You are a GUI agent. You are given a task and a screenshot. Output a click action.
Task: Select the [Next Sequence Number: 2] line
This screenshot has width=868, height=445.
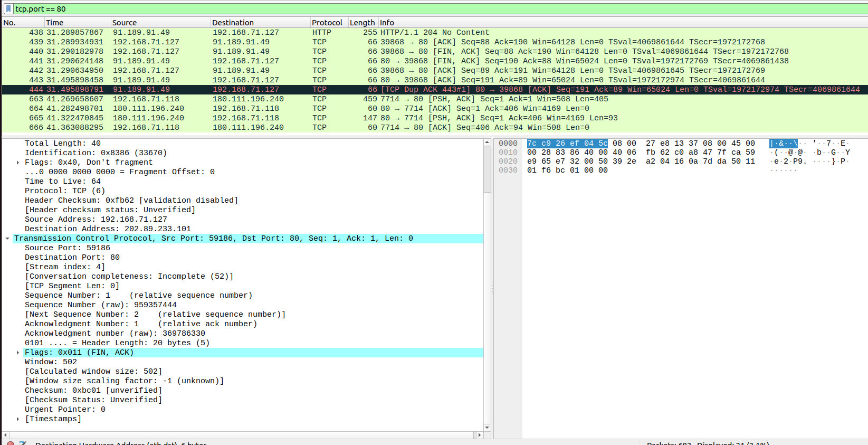pos(155,314)
